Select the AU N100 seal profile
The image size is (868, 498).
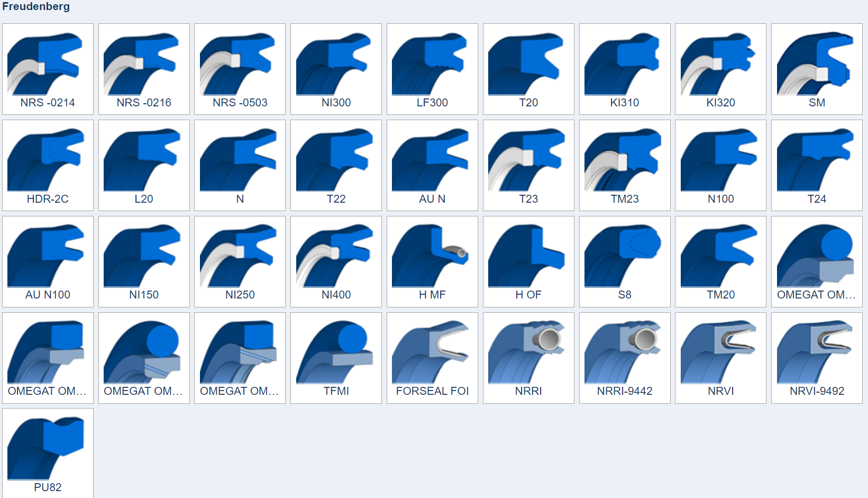click(x=48, y=261)
